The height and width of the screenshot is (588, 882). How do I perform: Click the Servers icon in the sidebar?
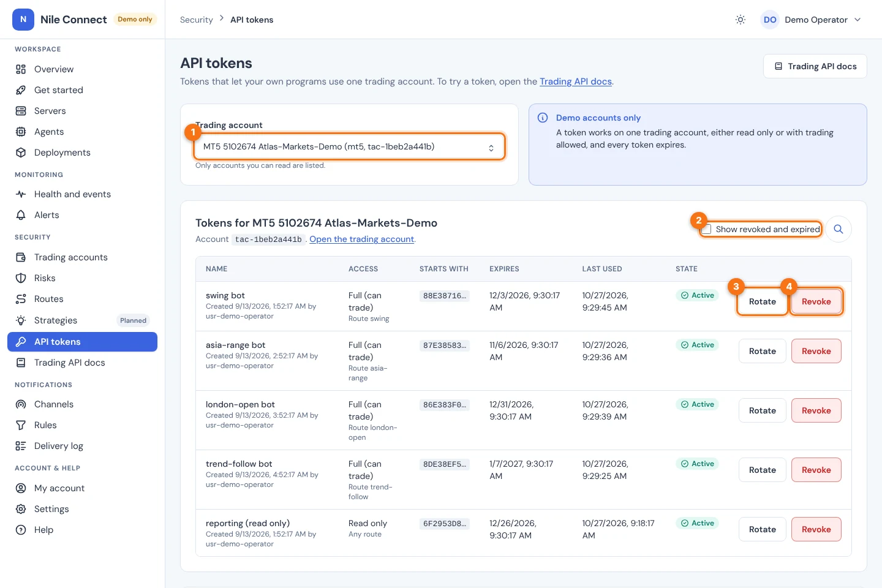[x=21, y=111]
